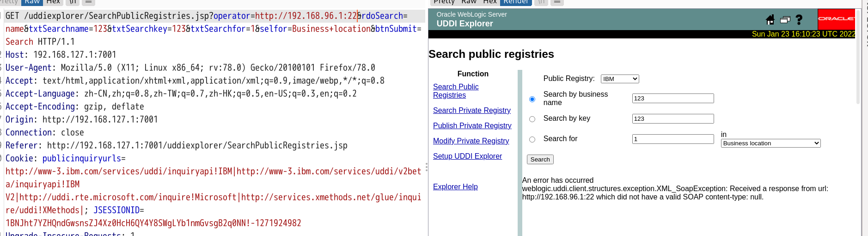868x236 pixels.
Task: Switch response view to Raw tab
Action: click(469, 2)
